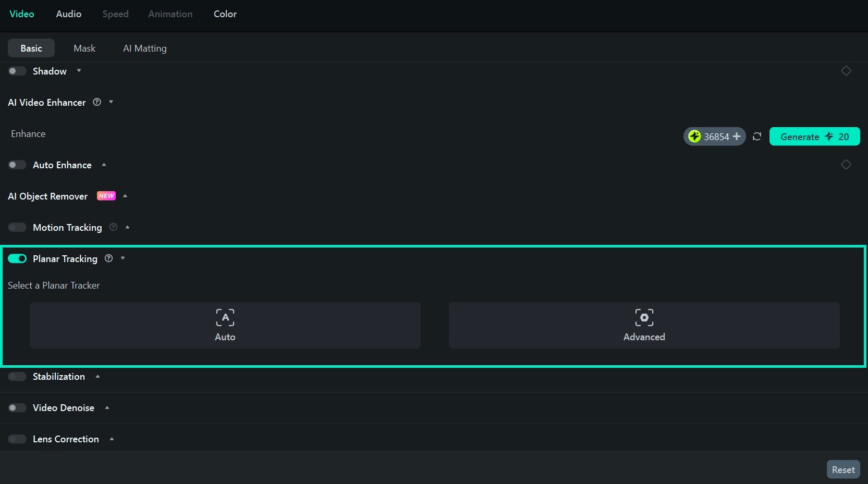Select the Advanced planar tracker

click(x=644, y=325)
